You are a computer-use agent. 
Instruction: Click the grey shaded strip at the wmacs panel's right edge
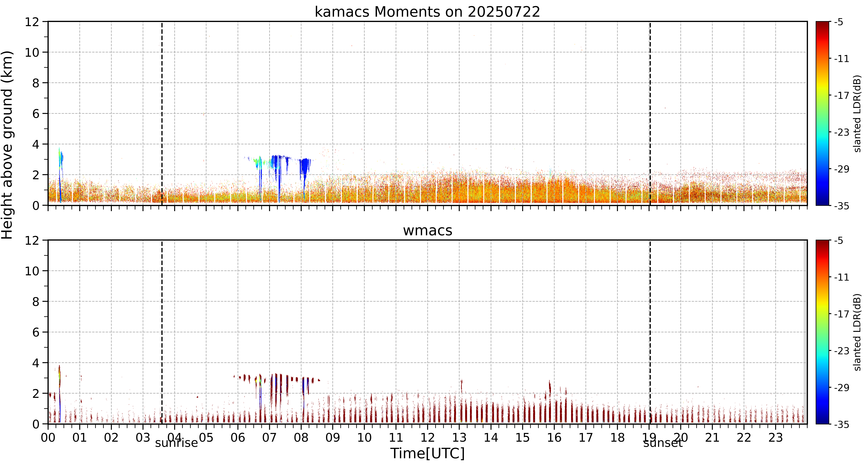point(805,332)
